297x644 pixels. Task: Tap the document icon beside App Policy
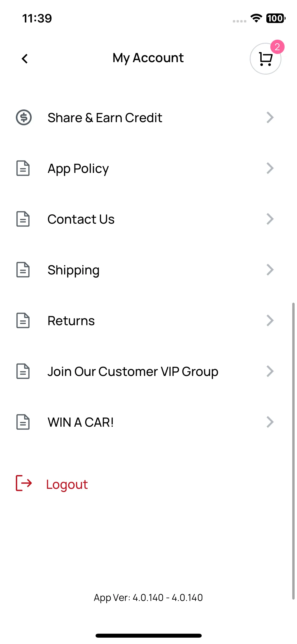click(23, 168)
